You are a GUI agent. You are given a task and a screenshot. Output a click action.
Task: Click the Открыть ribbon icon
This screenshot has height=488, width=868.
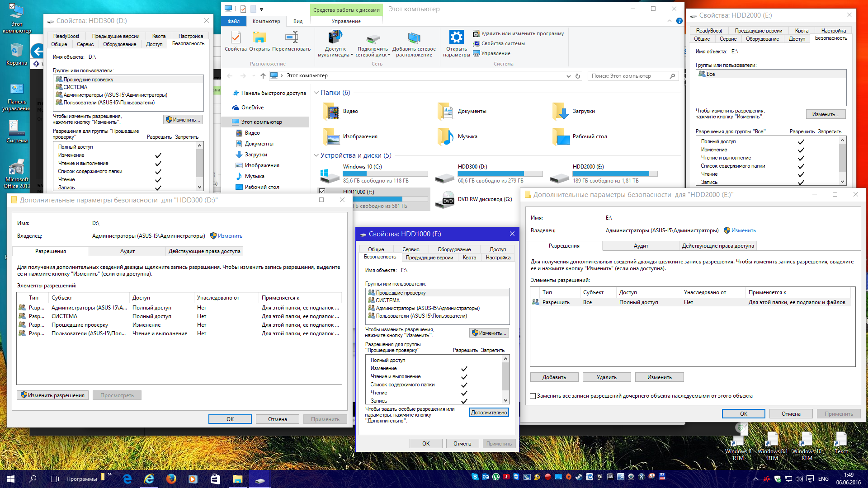(x=259, y=41)
